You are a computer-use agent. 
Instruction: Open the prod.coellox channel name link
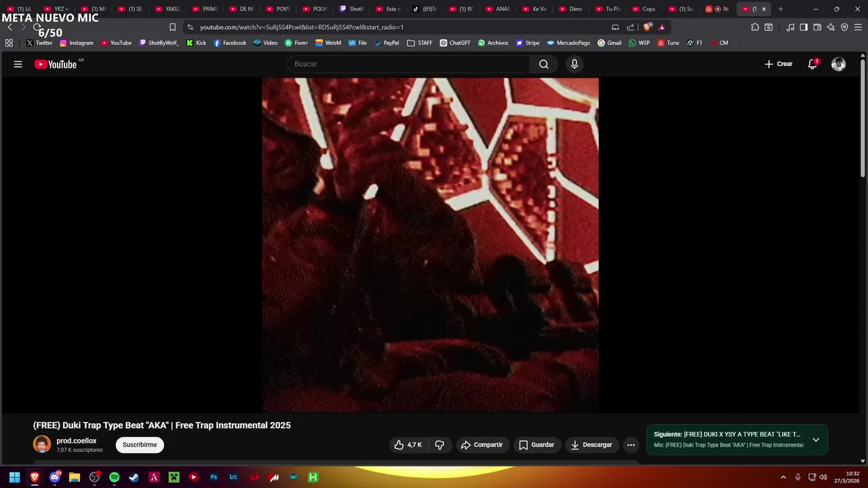point(77,441)
